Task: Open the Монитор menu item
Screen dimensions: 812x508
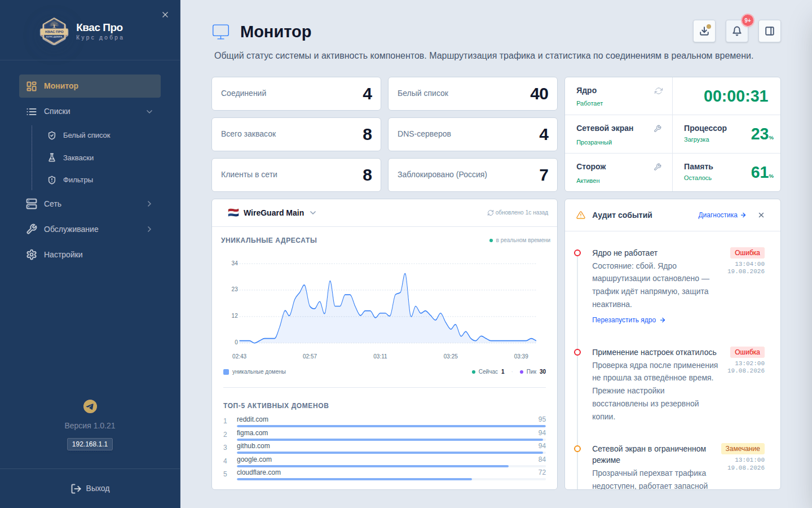Action: [x=90, y=86]
